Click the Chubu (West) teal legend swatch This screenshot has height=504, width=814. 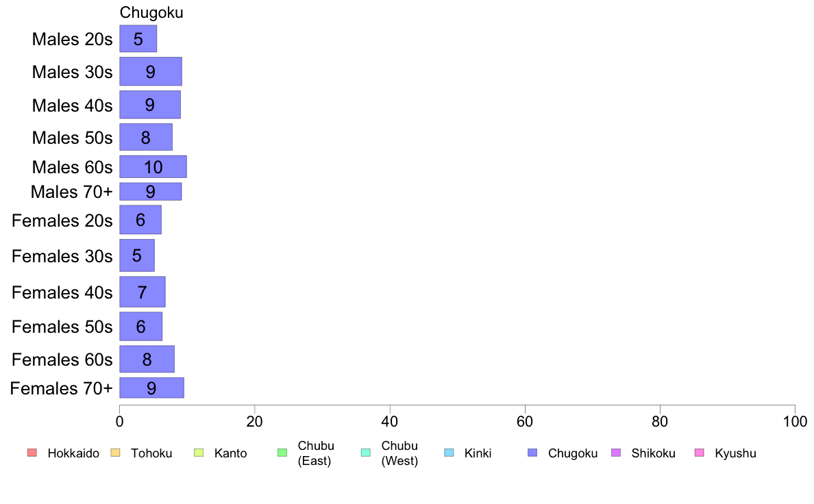[365, 453]
